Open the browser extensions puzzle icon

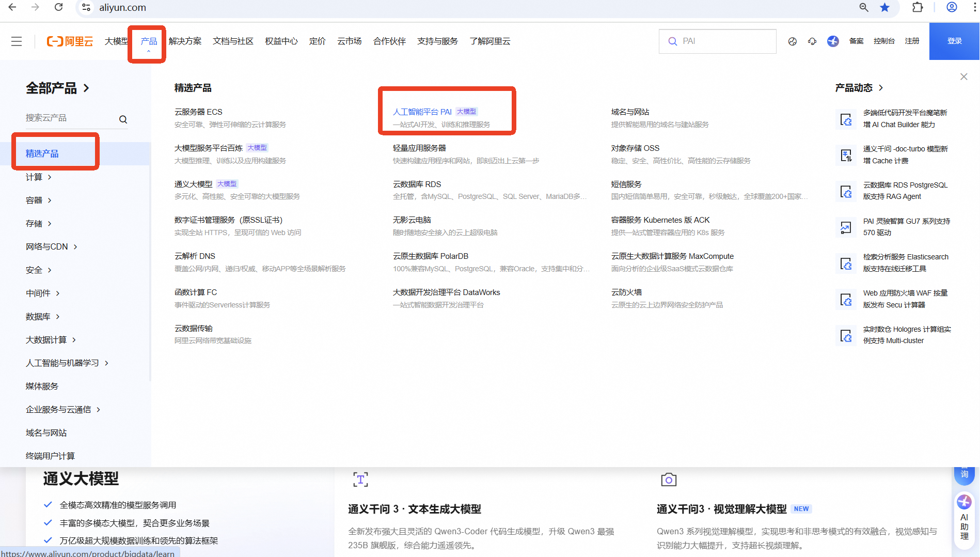click(918, 7)
